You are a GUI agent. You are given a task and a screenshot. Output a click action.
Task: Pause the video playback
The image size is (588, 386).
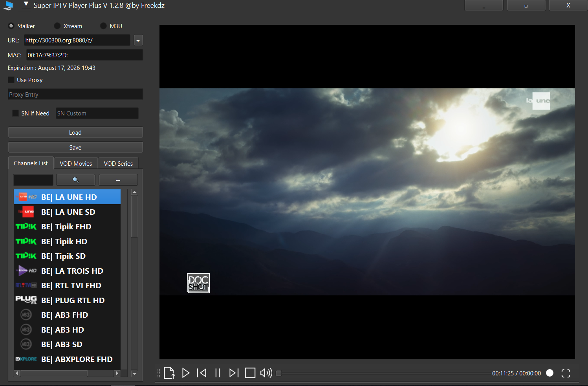point(218,373)
